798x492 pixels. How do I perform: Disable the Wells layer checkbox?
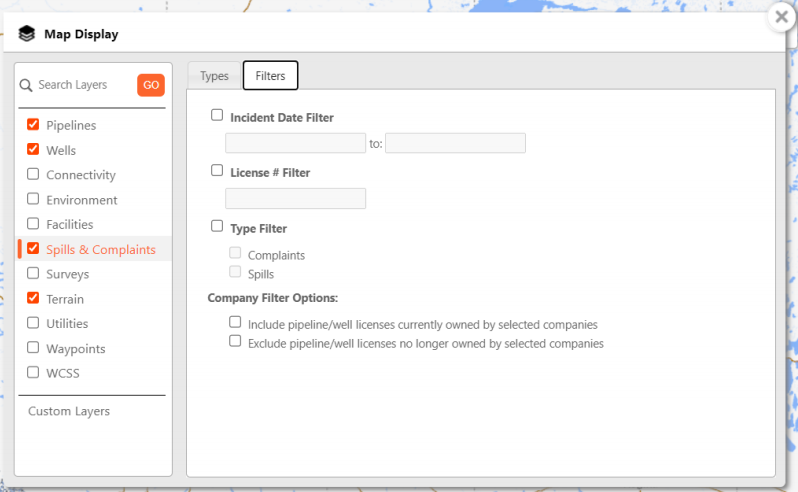click(33, 150)
